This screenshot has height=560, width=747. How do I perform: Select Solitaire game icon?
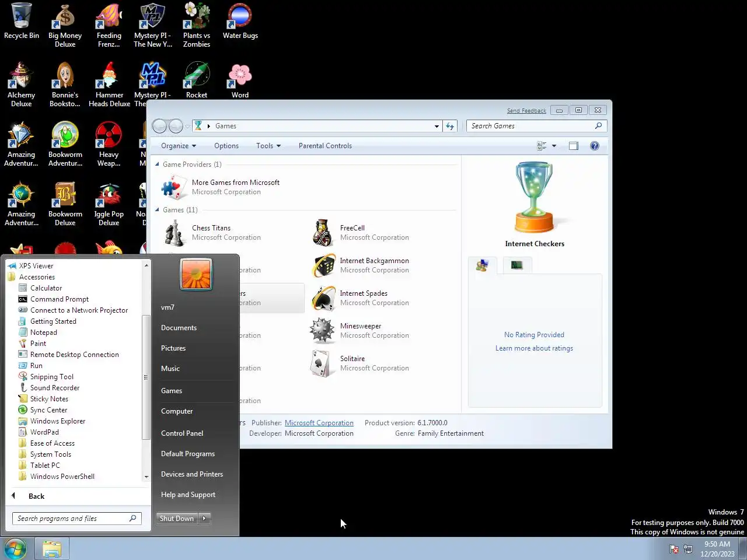[x=323, y=363]
